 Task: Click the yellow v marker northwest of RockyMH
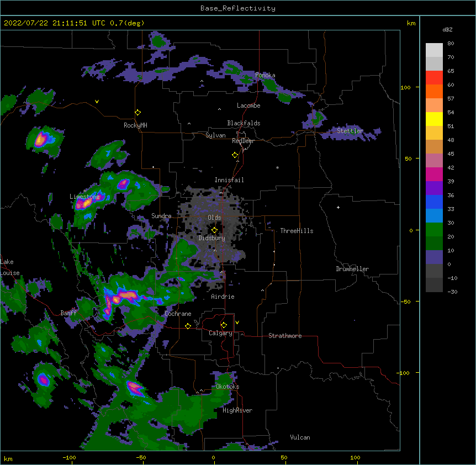tap(97, 102)
